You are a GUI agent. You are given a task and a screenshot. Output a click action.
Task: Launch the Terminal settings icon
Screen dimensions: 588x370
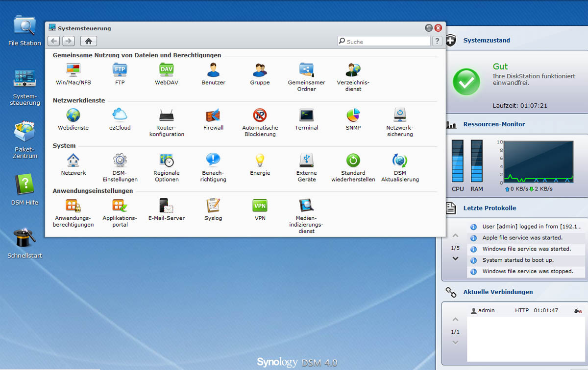point(306,116)
